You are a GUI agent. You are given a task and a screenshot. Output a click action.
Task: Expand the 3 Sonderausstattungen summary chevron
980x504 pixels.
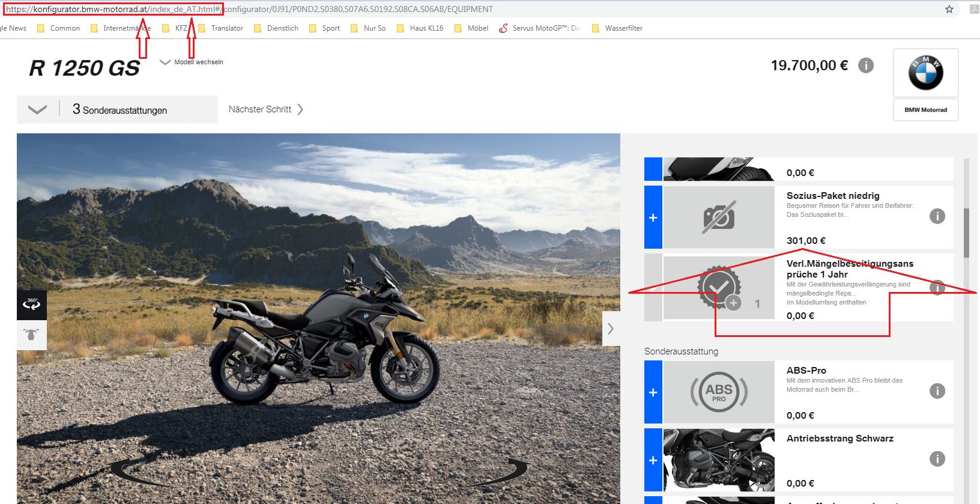tap(37, 109)
